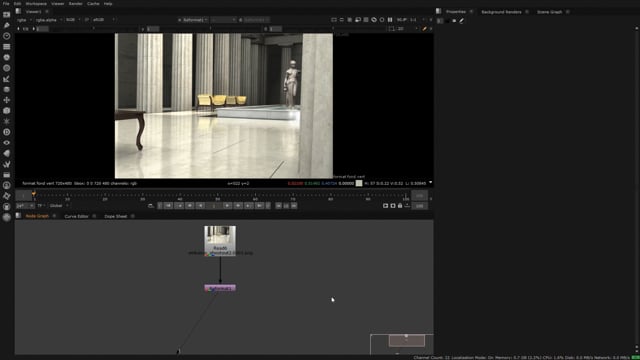
Task: Click the first icon in Properties toolbar
Action: 440,20
